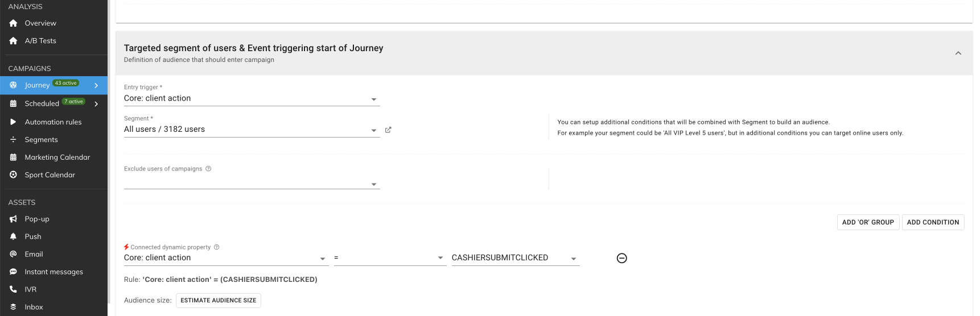The image size is (980, 316).
Task: Open segment in new tab icon
Action: [x=388, y=130]
